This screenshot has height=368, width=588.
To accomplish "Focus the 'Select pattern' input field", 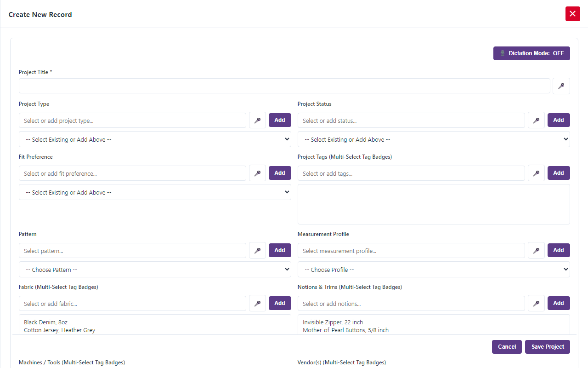I will click(132, 251).
